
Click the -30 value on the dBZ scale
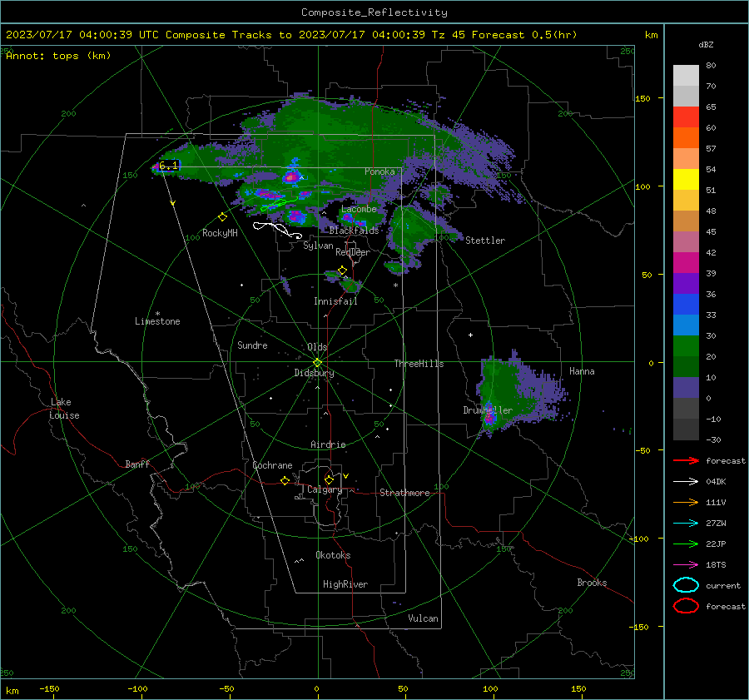point(713,439)
